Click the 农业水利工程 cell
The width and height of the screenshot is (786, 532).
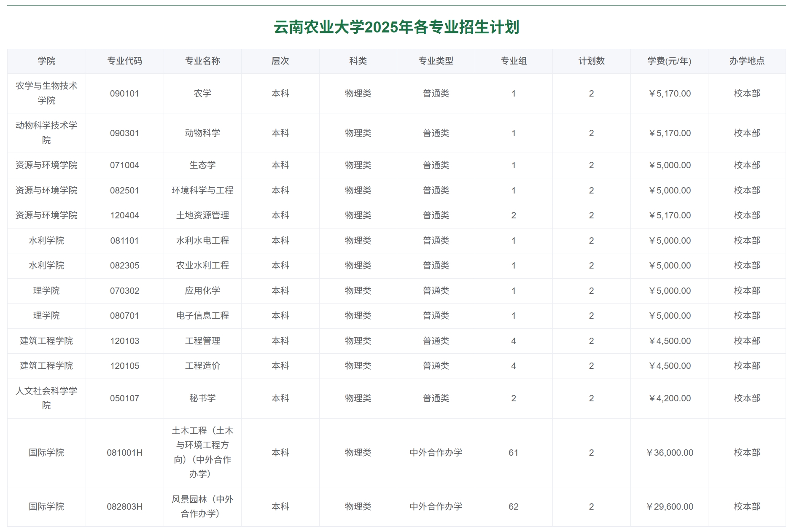point(202,266)
